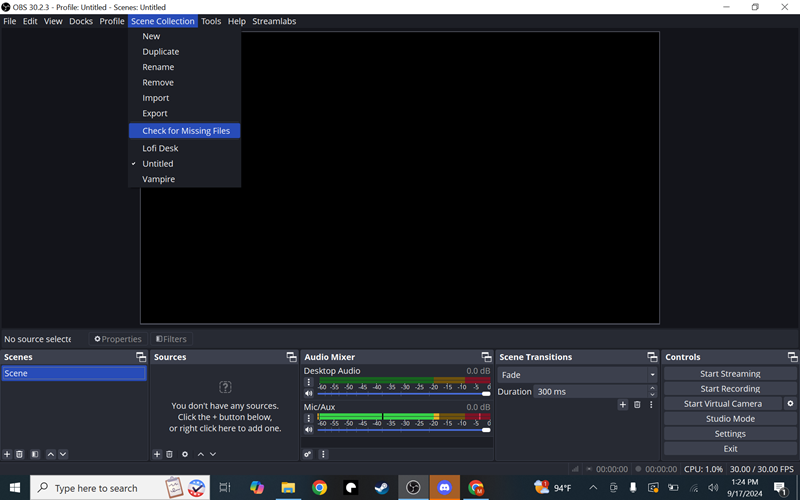This screenshot has width=800, height=500.
Task: Switch to Vampire scene collection
Action: pos(158,179)
